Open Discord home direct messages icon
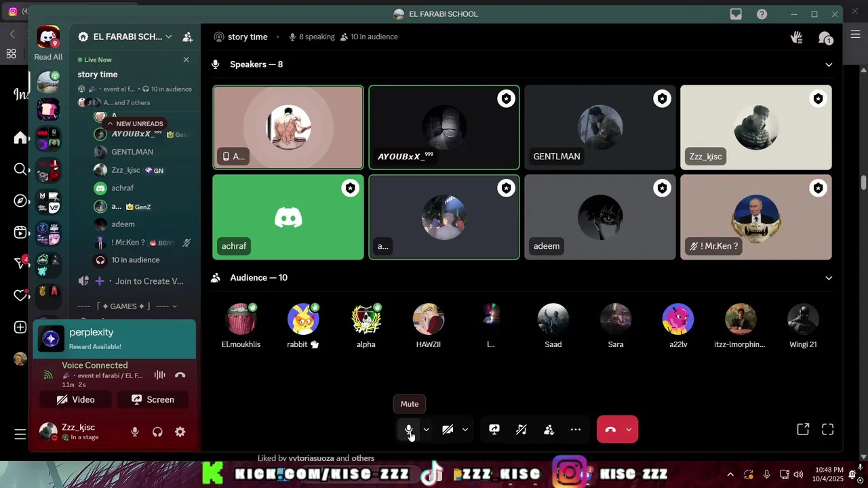This screenshot has width=868, height=488. point(48,37)
